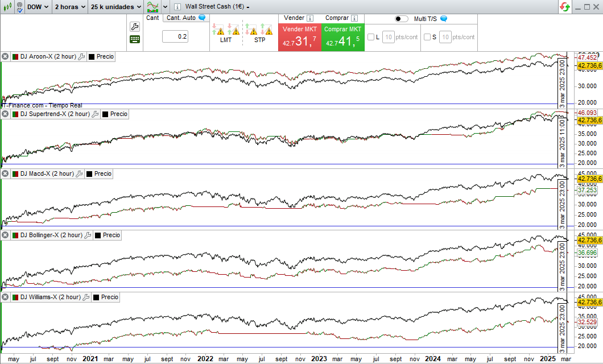
Task: Open the indicators icon in top toolbar
Action: (152, 7)
